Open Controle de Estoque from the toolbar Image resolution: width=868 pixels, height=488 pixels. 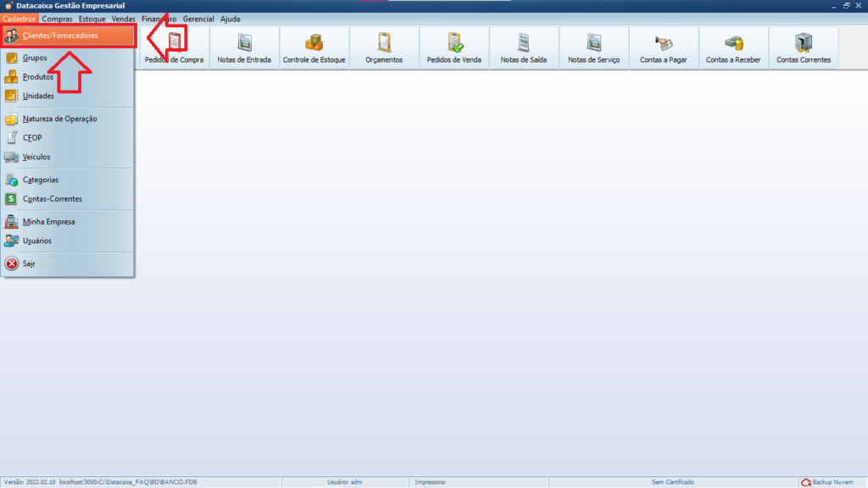[314, 48]
